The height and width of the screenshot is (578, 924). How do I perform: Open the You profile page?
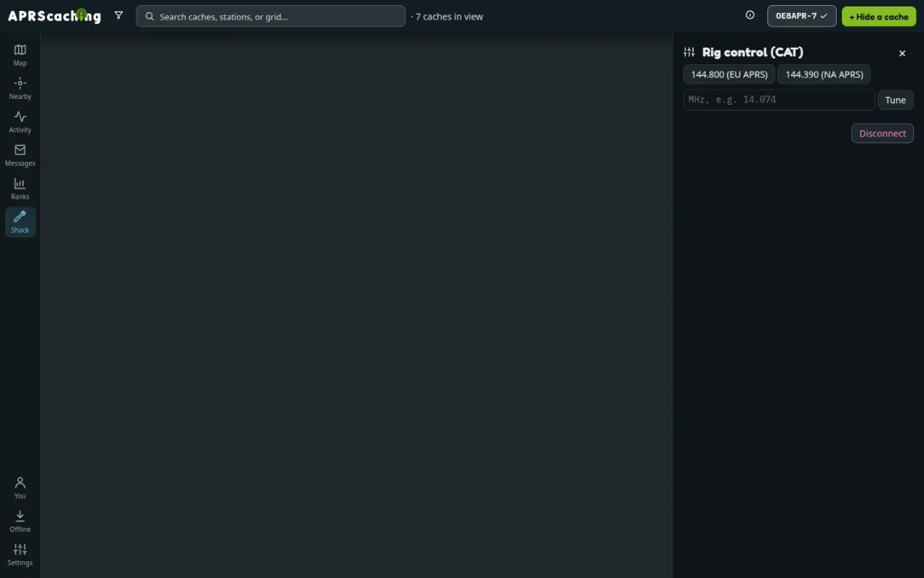(x=20, y=488)
